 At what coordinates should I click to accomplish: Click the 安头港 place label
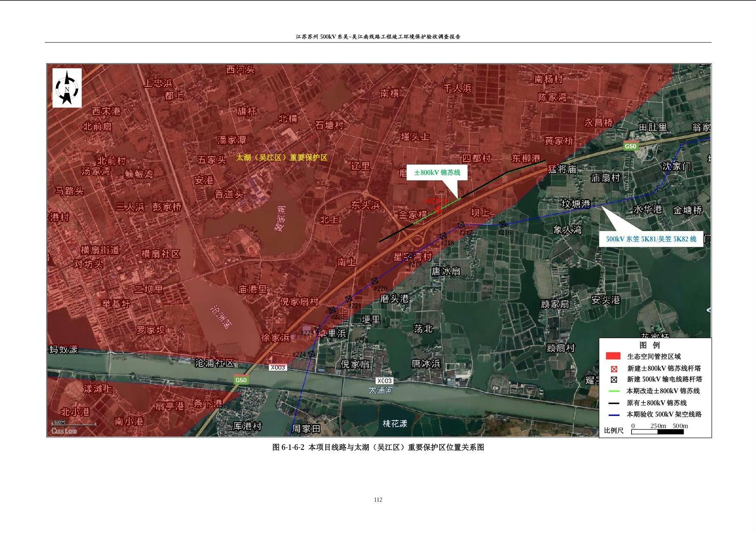click(606, 300)
